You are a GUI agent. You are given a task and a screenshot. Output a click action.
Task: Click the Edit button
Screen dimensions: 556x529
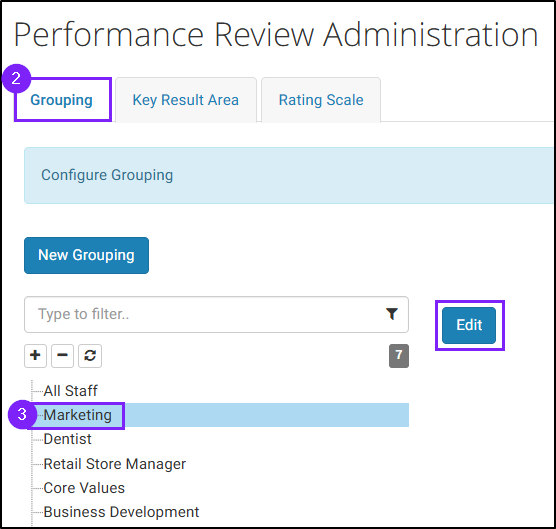click(469, 325)
